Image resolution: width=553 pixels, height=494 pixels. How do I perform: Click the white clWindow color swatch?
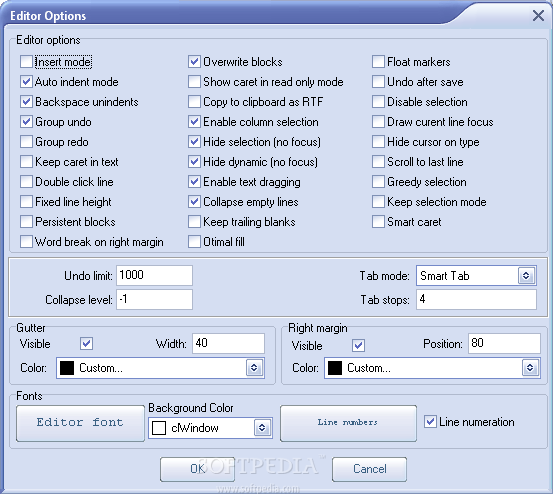click(159, 428)
